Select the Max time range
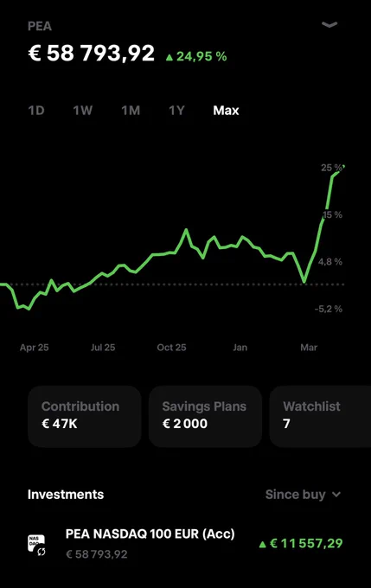The image size is (371, 588). tap(226, 111)
